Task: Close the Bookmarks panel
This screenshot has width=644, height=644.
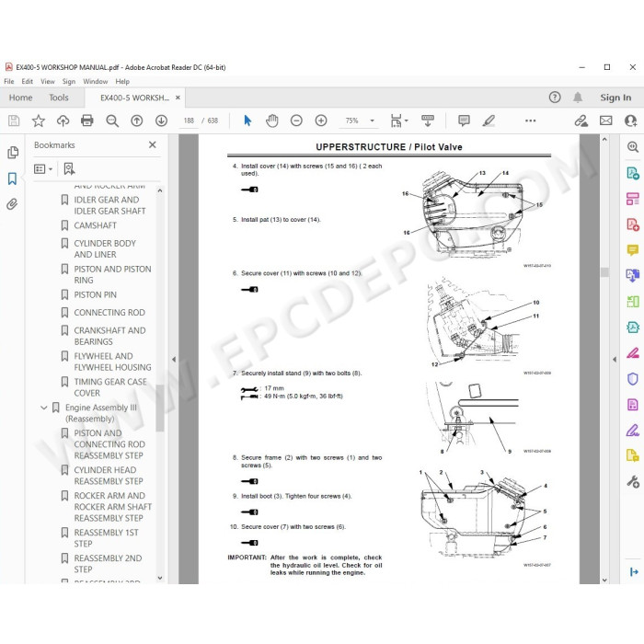Action: pos(153,144)
